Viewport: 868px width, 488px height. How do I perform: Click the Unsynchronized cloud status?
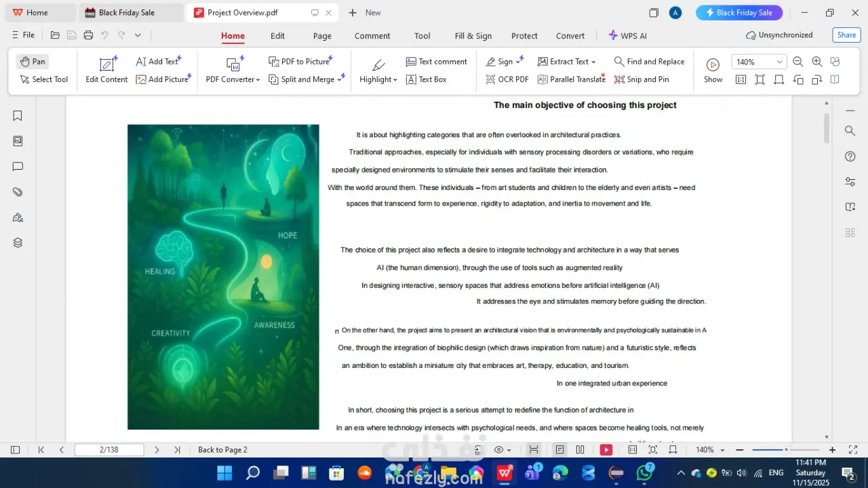(x=779, y=35)
